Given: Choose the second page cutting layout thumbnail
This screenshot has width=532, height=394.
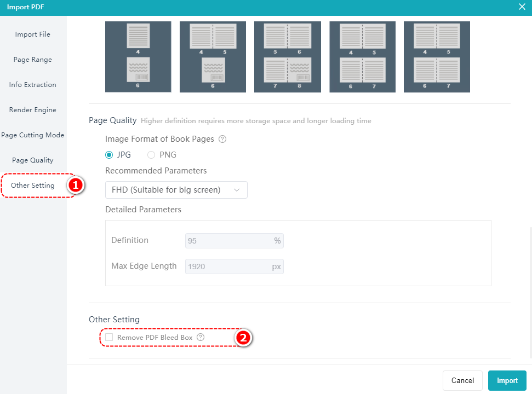Looking at the screenshot, I should (x=213, y=57).
